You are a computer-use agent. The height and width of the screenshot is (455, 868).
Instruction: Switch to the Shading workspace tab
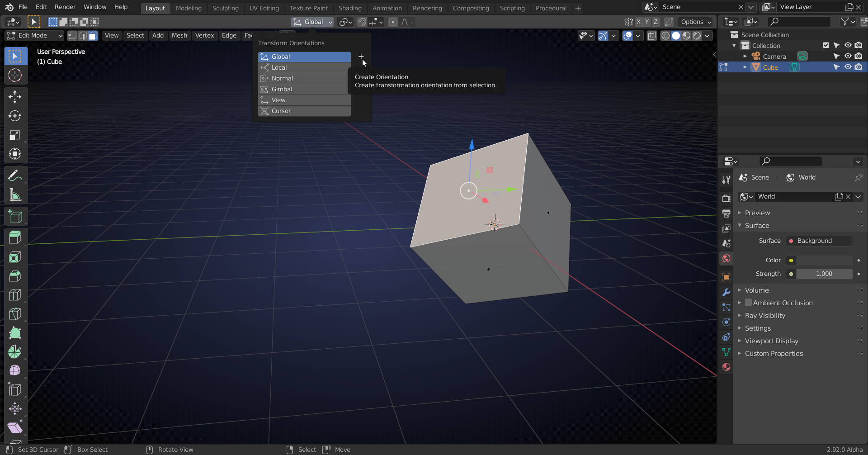coord(350,8)
